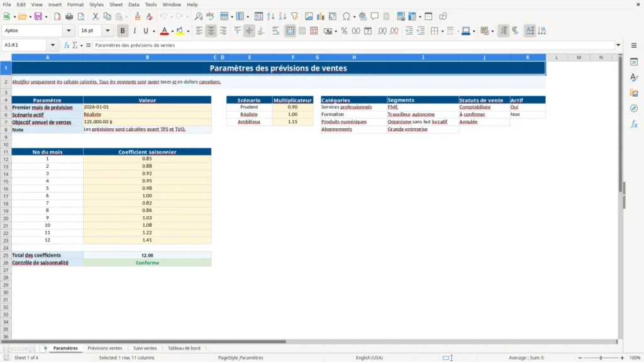Open the Data menu
644x362 pixels.
pos(133,4)
